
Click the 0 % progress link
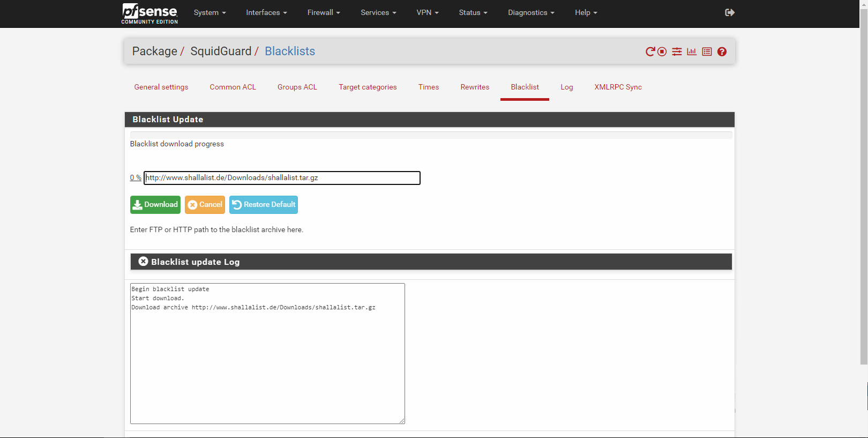pyautogui.click(x=136, y=177)
